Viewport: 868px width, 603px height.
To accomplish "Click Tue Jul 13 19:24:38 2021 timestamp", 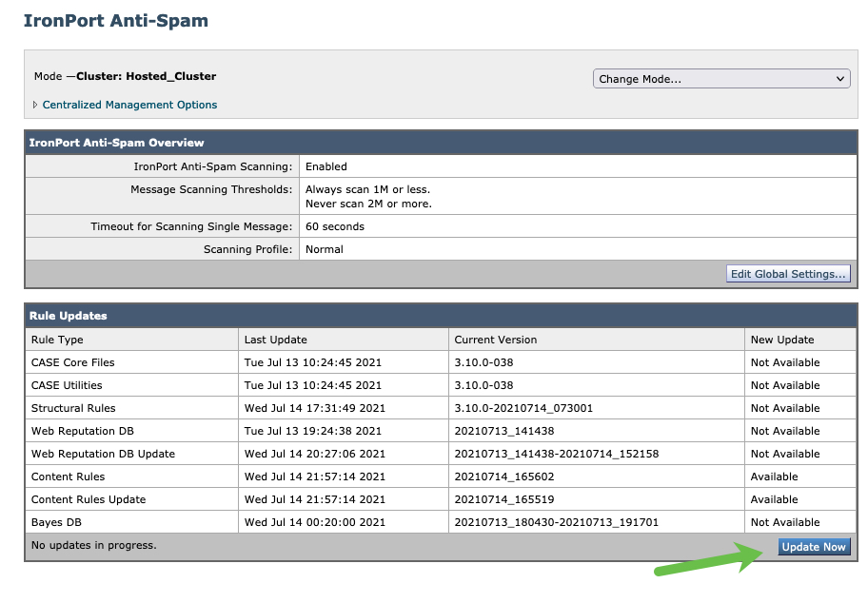I will point(313,431).
